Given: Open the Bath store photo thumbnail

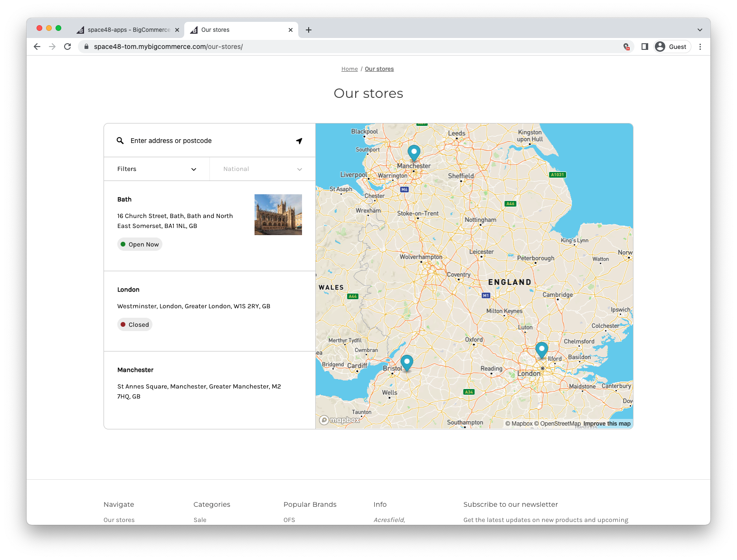Looking at the screenshot, I should tap(278, 215).
